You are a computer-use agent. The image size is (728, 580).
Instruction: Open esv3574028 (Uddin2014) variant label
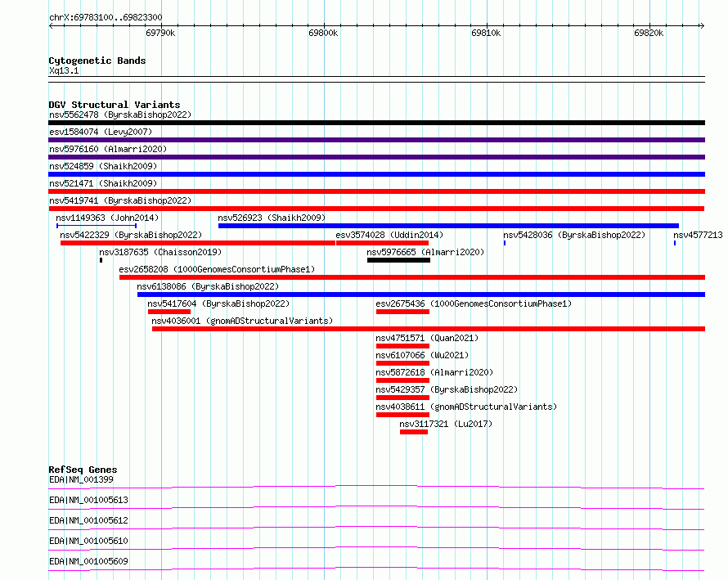(x=389, y=235)
